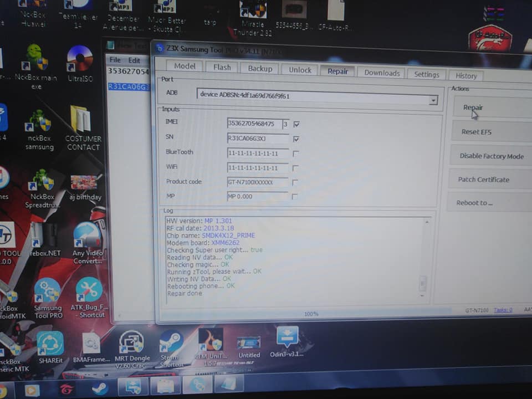
Task: Toggle the SN checkbox
Action: click(x=296, y=139)
